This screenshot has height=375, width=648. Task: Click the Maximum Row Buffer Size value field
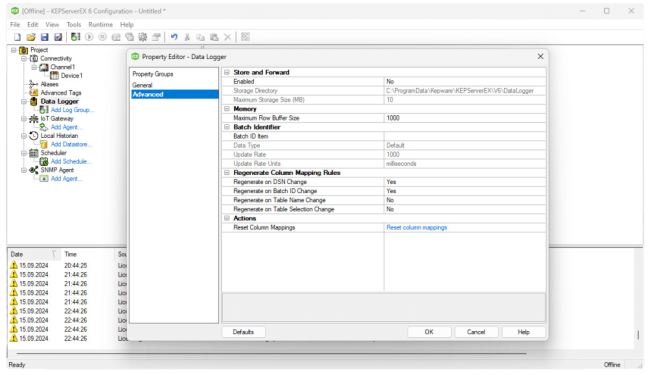click(465, 118)
